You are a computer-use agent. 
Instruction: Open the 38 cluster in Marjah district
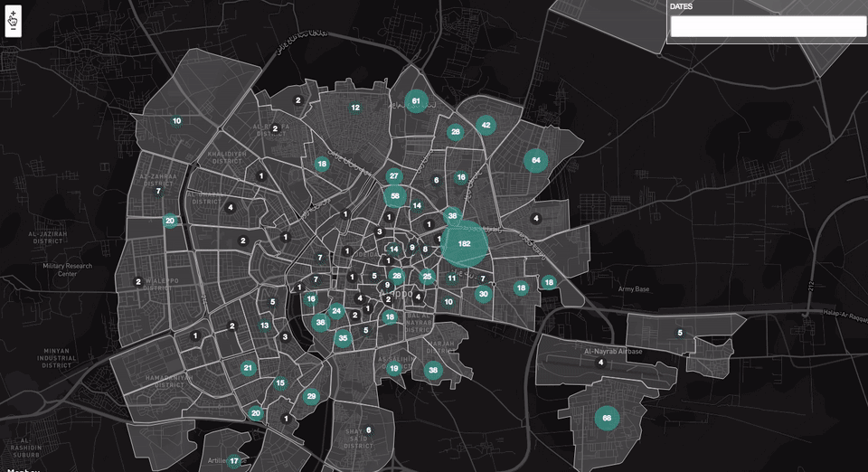pyautogui.click(x=433, y=370)
